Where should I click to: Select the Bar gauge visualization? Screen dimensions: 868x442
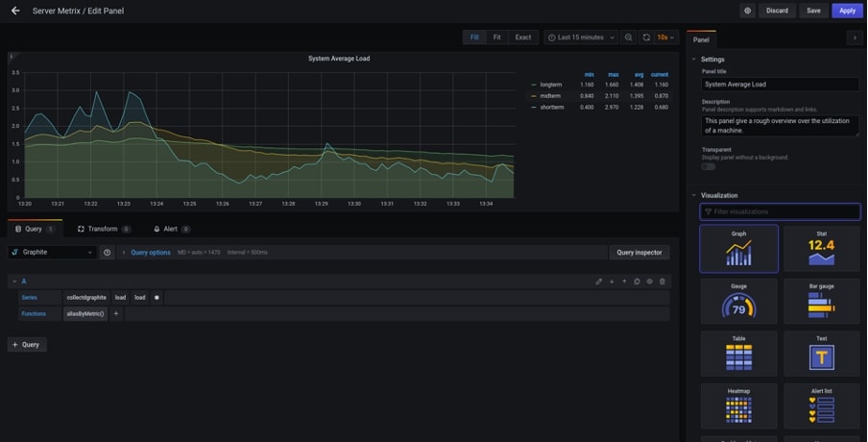click(x=822, y=302)
